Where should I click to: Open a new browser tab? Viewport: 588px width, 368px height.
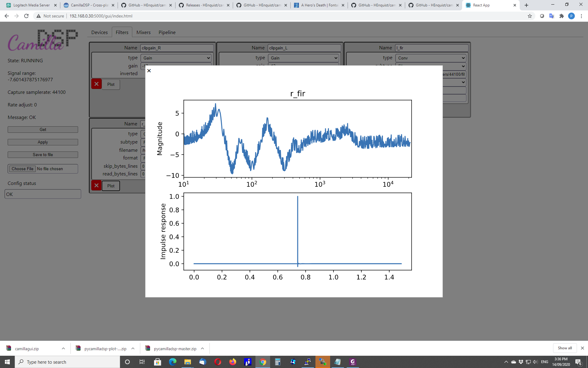pos(526,5)
